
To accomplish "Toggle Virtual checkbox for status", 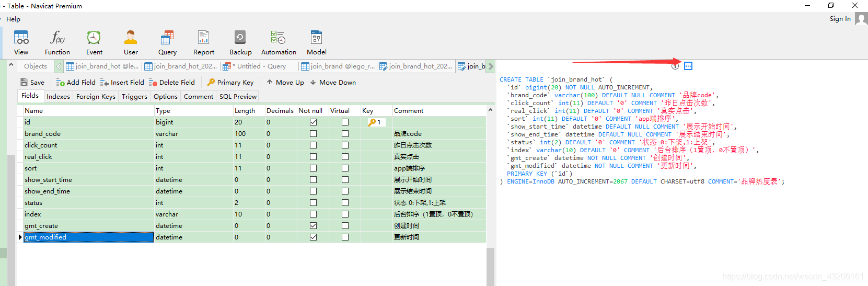I will point(345,203).
